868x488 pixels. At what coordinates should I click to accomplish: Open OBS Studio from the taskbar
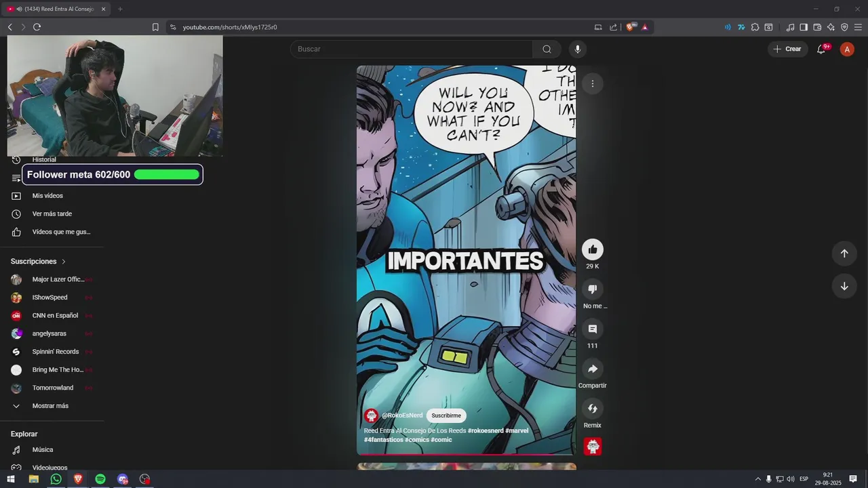coord(144,479)
